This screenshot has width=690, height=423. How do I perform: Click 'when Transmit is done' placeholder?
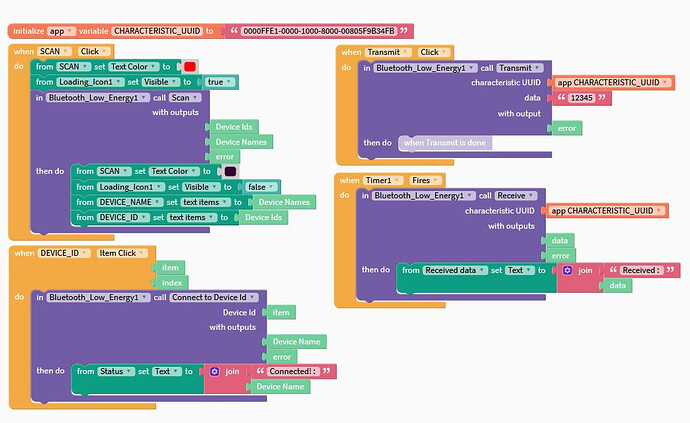[x=445, y=143]
